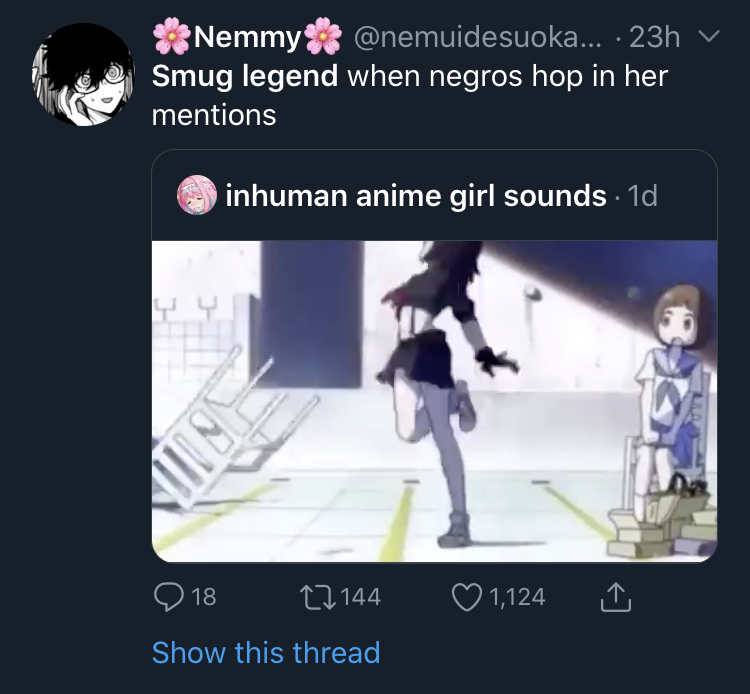Like the tweet with the heart icon
The height and width of the screenshot is (694, 750).
tap(466, 597)
